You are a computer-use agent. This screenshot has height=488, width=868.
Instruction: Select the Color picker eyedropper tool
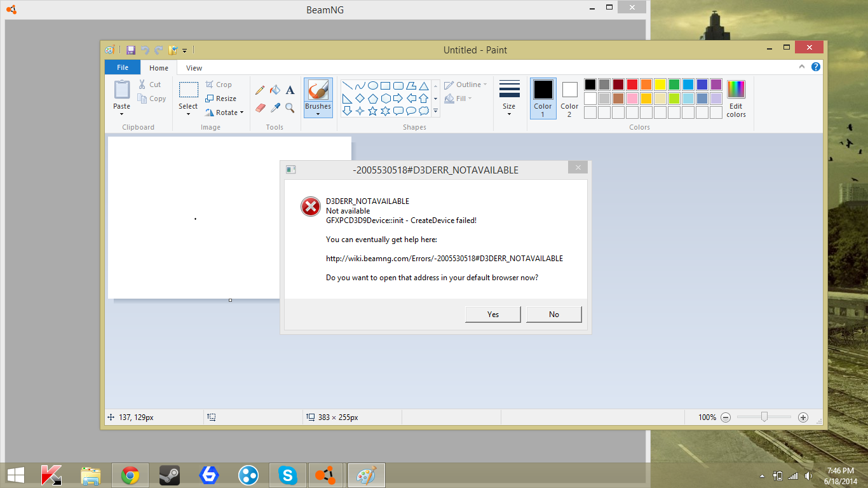pos(275,108)
